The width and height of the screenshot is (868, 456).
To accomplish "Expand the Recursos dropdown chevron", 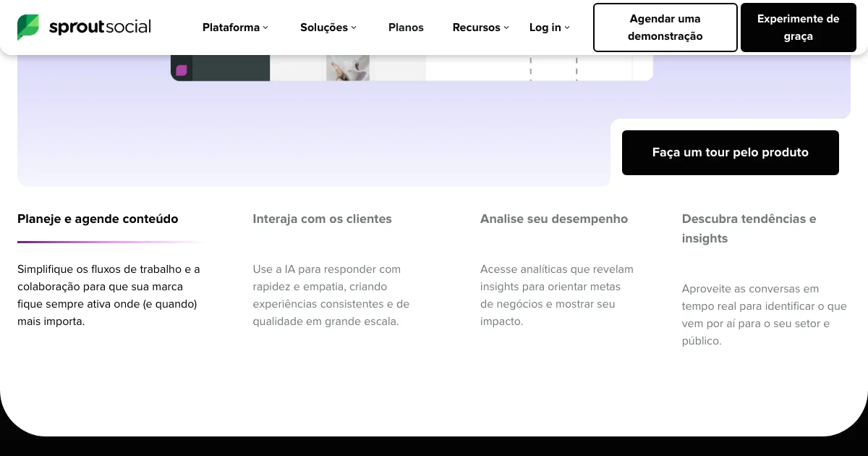I will pos(506,28).
